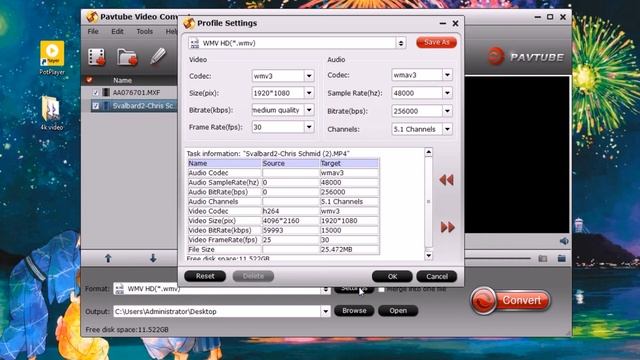Open the Frame Rate(fps) dropdown

tap(309, 127)
